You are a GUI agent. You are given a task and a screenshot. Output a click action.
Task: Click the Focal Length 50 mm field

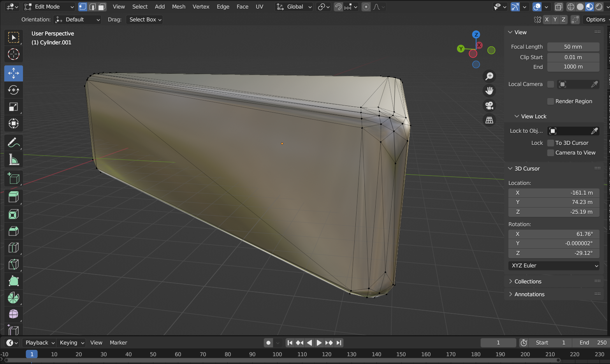point(573,47)
